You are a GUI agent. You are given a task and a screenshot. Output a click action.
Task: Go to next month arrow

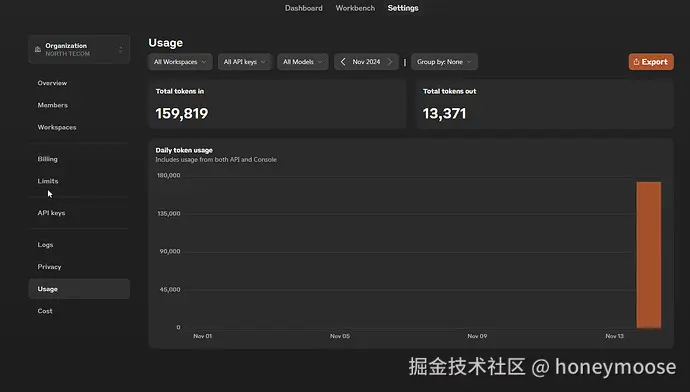[x=389, y=62]
